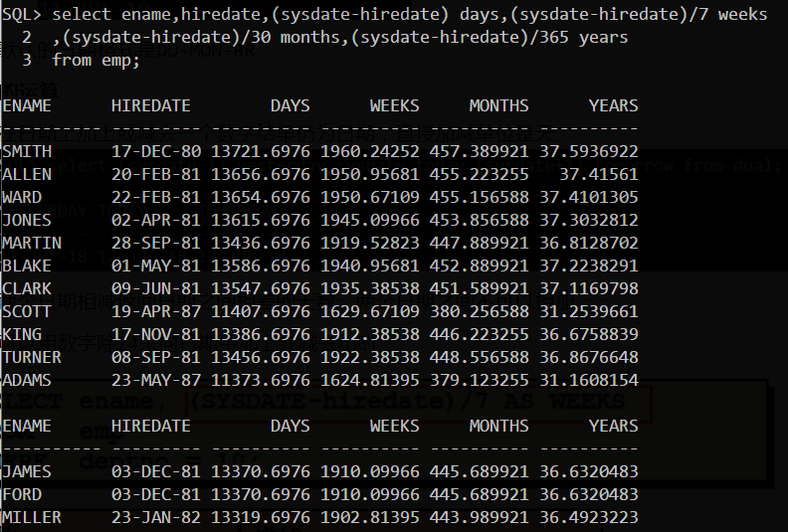Click weeks value 1945.09966
Image resolution: width=788 pixels, height=532 pixels.
click(370, 220)
